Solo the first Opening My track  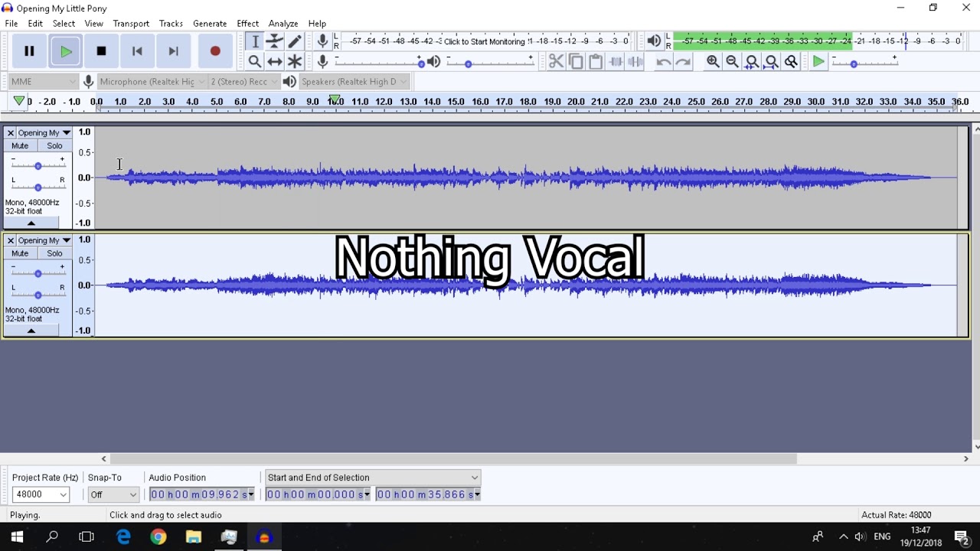coord(54,145)
